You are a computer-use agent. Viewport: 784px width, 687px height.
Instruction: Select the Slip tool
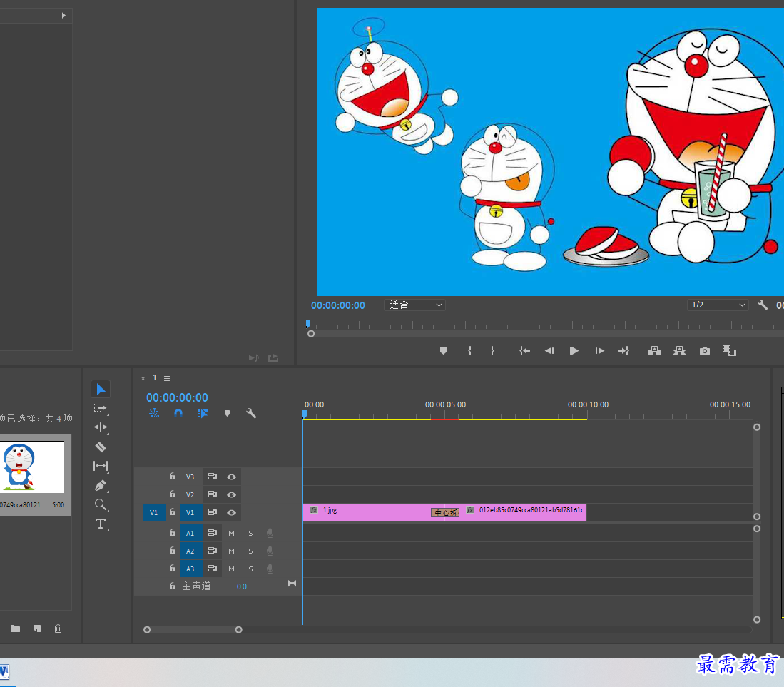click(101, 466)
